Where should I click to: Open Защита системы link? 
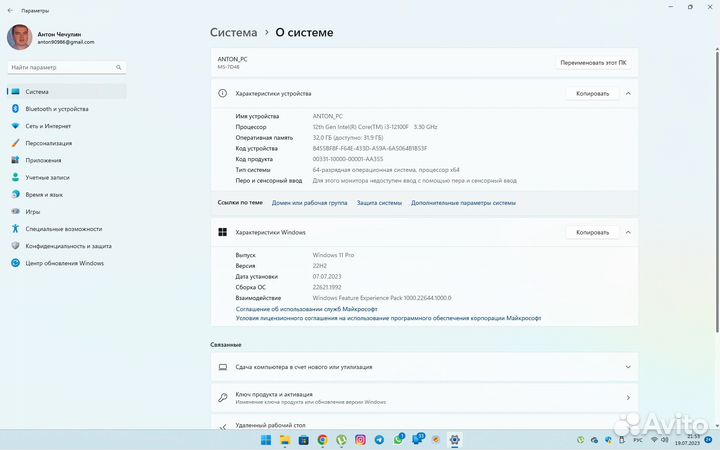click(379, 202)
